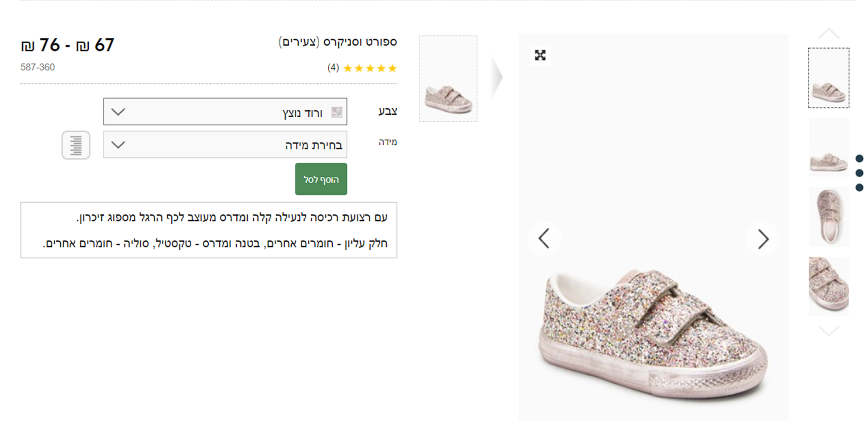The width and height of the screenshot is (868, 421).
Task: Open the color dropdown ורוד נוצץ
Action: point(225,112)
